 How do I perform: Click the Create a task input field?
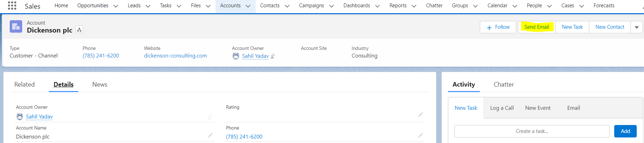click(532, 131)
